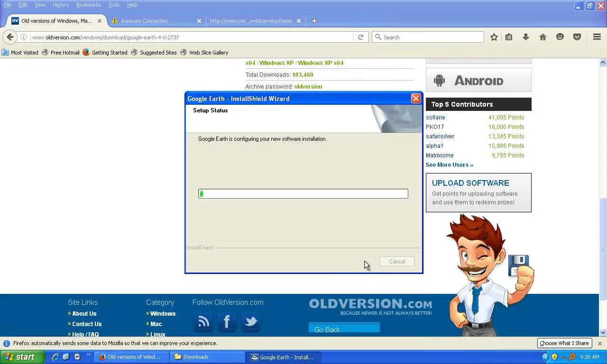Click the scrollbar up arrow
This screenshot has height=364, width=607.
tap(603, 62)
